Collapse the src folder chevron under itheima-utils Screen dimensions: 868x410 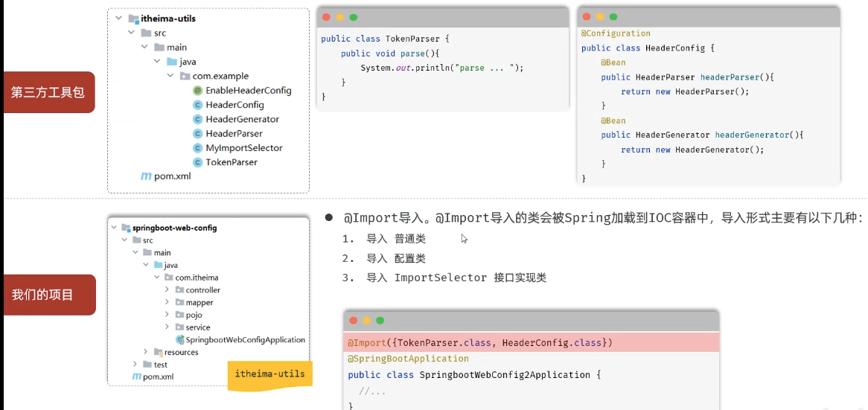[x=131, y=33]
